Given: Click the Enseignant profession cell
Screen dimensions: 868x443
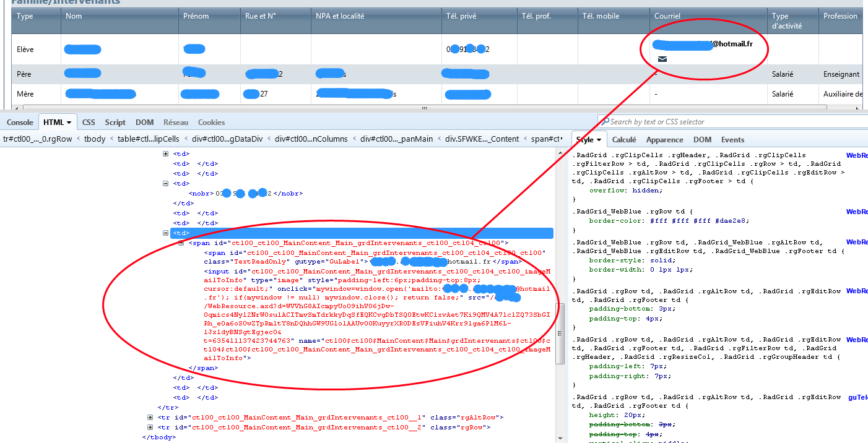Looking at the screenshot, I should pos(841,74).
